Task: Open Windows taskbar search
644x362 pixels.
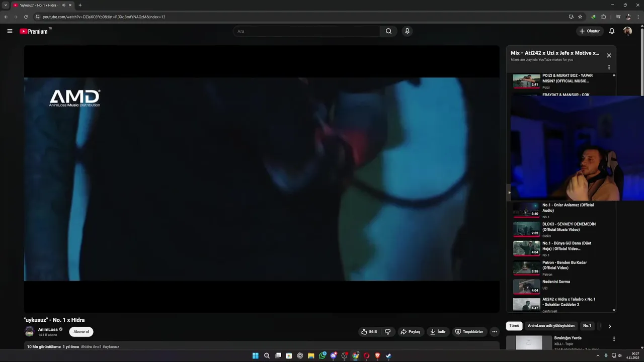Action: (267, 356)
